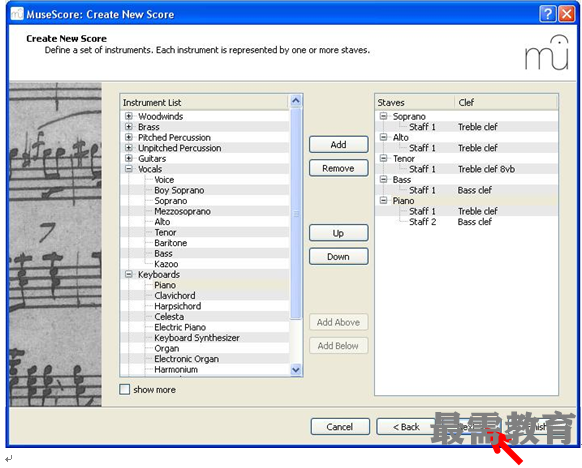
Task: Click the Clef column header
Action: pos(506,102)
